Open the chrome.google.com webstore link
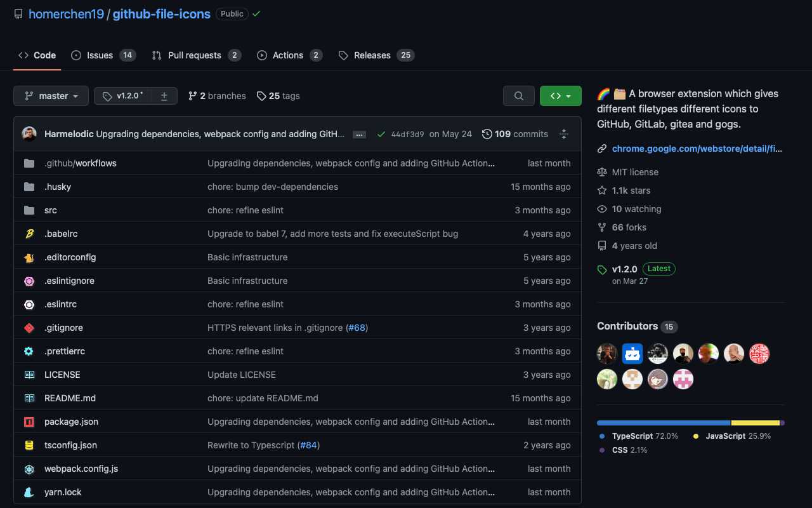Viewport: 812px width, 508px height. click(x=697, y=148)
